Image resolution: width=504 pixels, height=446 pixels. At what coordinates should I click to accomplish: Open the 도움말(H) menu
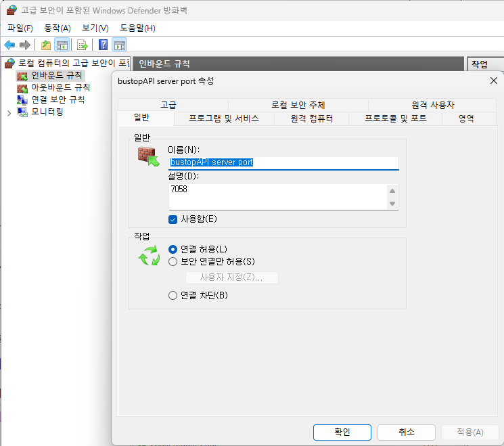(x=137, y=28)
